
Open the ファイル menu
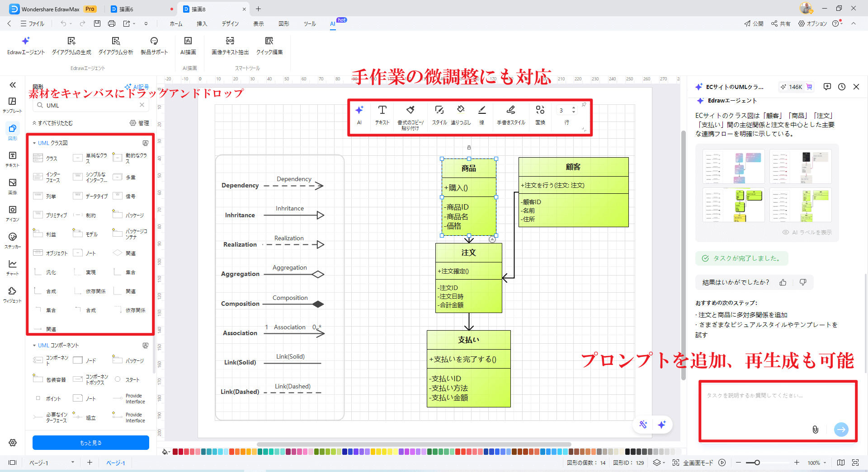(33, 23)
